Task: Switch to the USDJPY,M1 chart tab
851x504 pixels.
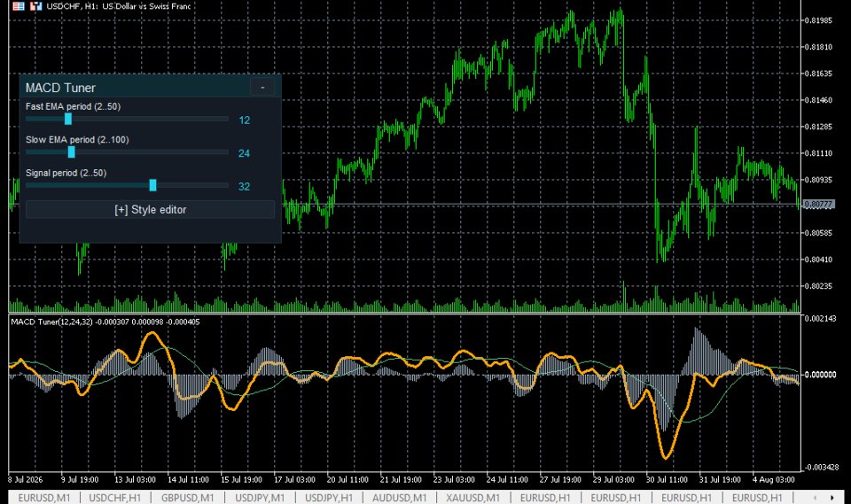Action: (x=260, y=498)
